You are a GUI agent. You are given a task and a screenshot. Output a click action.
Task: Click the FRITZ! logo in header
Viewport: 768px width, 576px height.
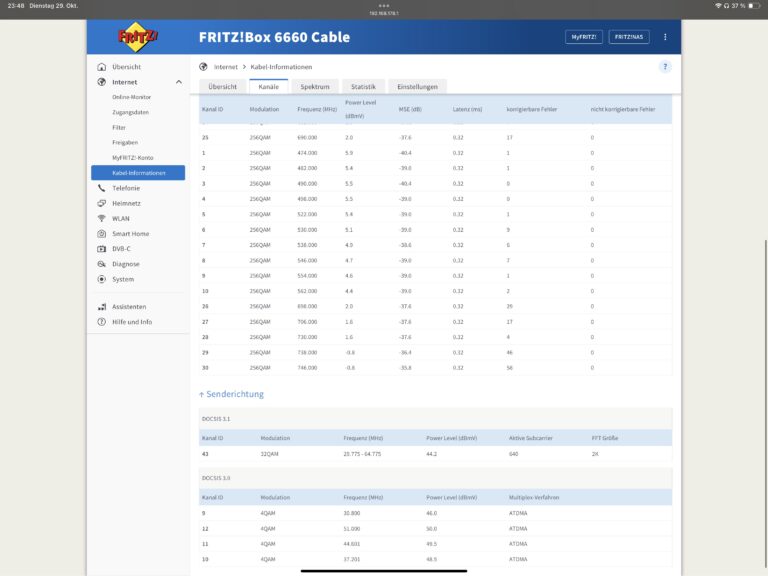pos(138,37)
